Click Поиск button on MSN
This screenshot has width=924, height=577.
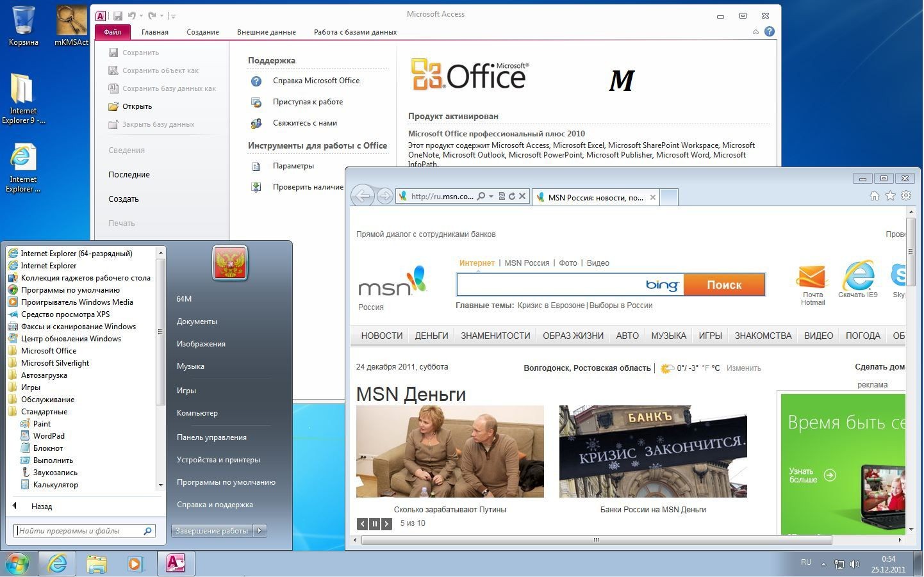724,285
